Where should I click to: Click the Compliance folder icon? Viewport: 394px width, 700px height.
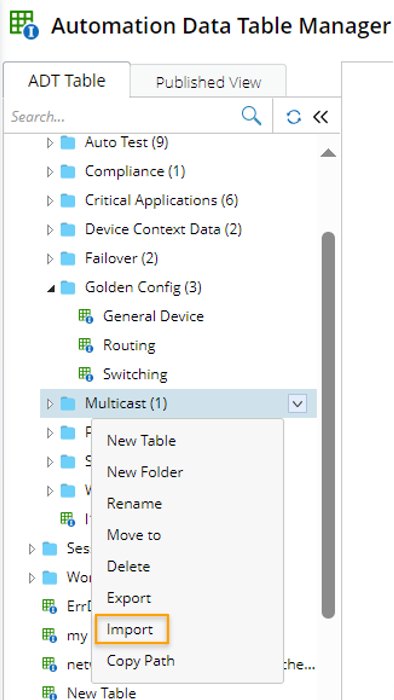68,171
